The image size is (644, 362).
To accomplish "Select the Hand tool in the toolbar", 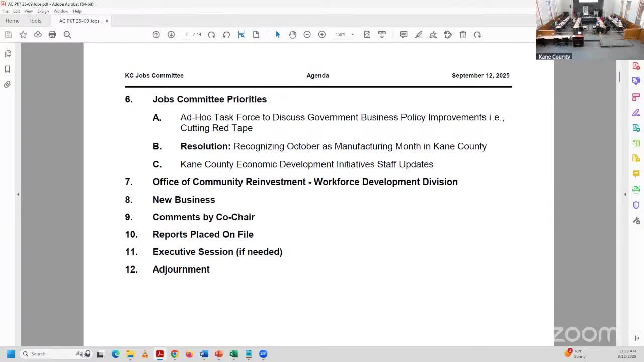I will click(x=292, y=34).
